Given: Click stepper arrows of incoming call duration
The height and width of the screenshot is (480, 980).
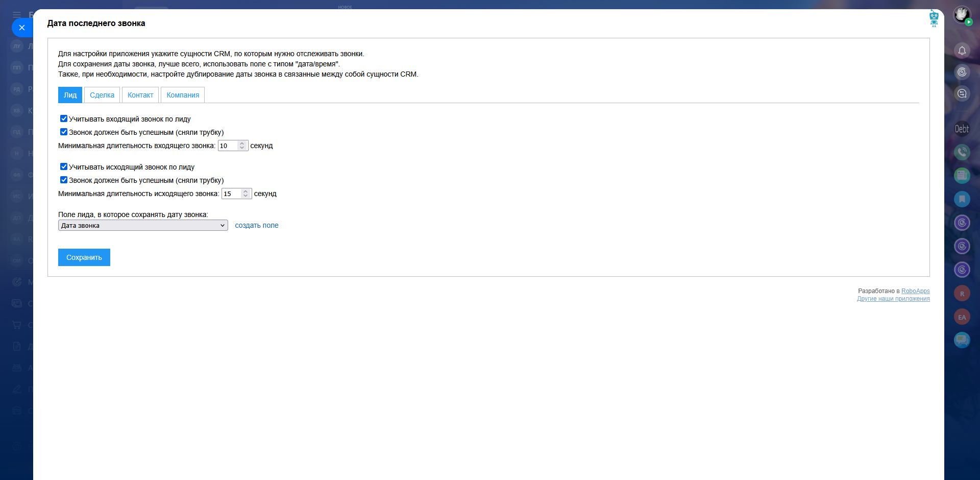Looking at the screenshot, I should (242, 146).
